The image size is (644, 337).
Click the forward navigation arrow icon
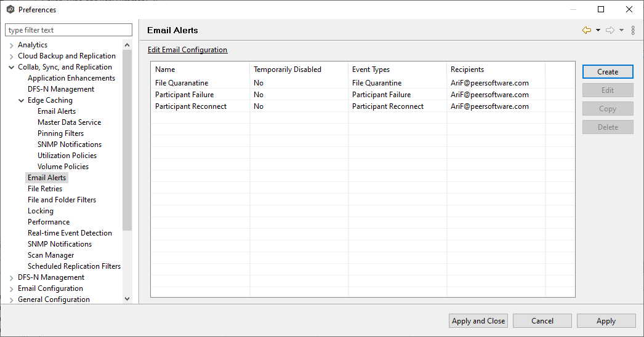point(610,30)
